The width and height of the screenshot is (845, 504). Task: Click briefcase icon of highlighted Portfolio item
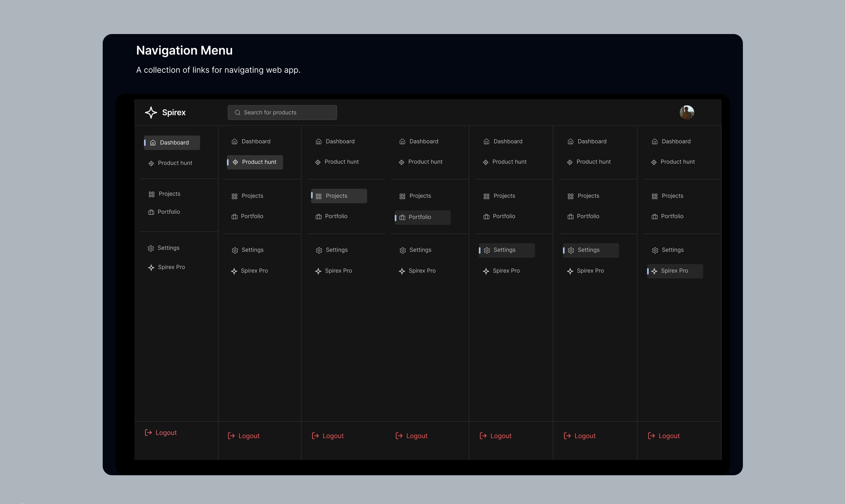[x=402, y=217]
